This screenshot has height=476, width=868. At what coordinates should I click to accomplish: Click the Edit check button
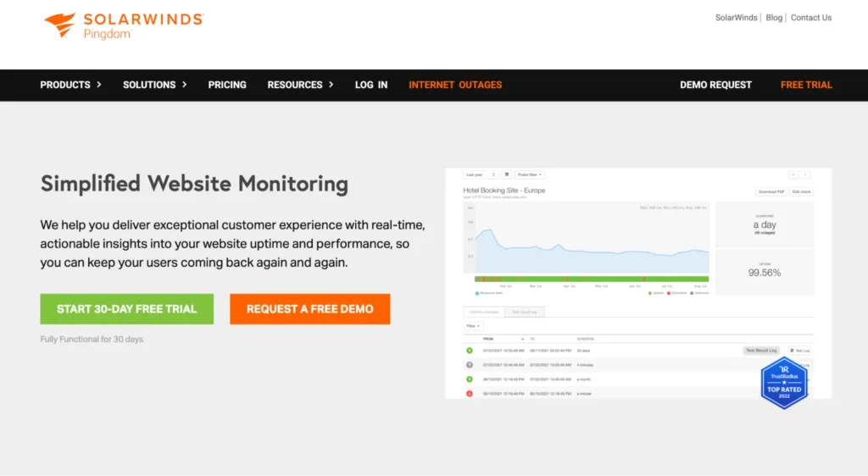[x=801, y=191]
